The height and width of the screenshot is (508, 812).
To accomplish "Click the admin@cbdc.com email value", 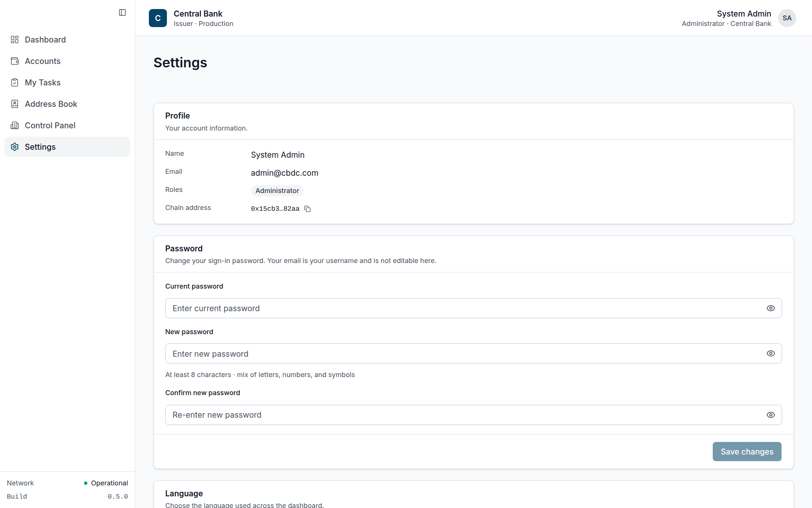I will click(x=285, y=173).
